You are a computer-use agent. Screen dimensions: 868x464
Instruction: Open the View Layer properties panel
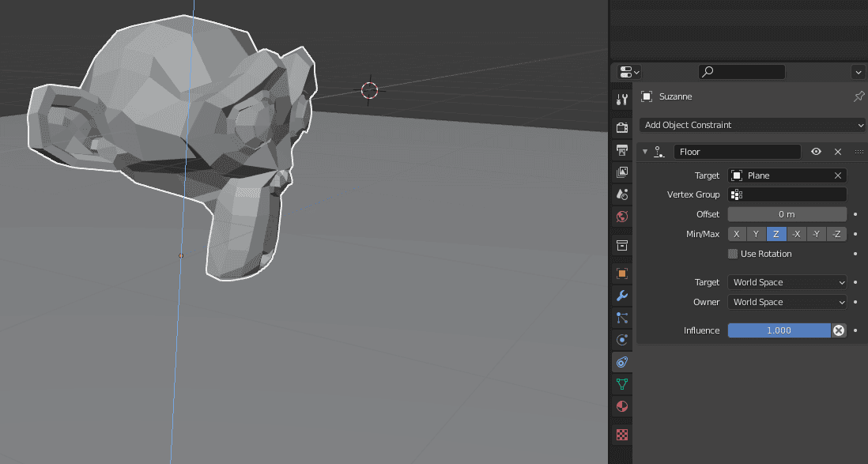621,172
